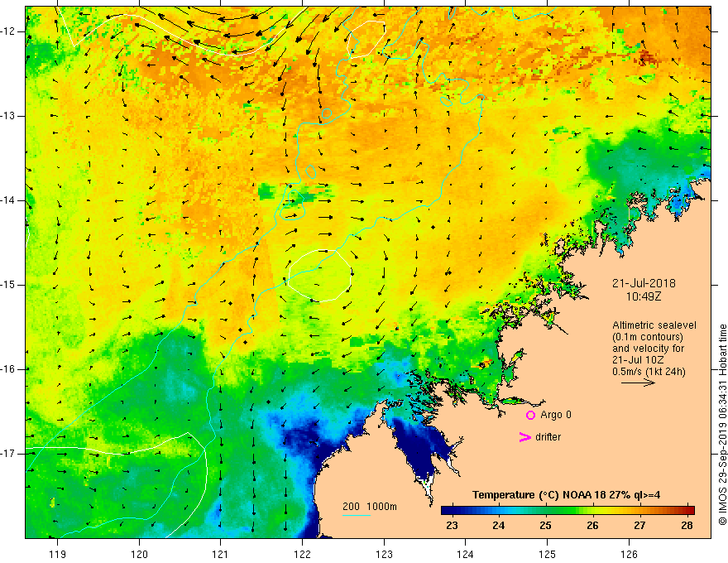
Task: Click the 'Argo 0' legend label
Action: [x=556, y=415]
